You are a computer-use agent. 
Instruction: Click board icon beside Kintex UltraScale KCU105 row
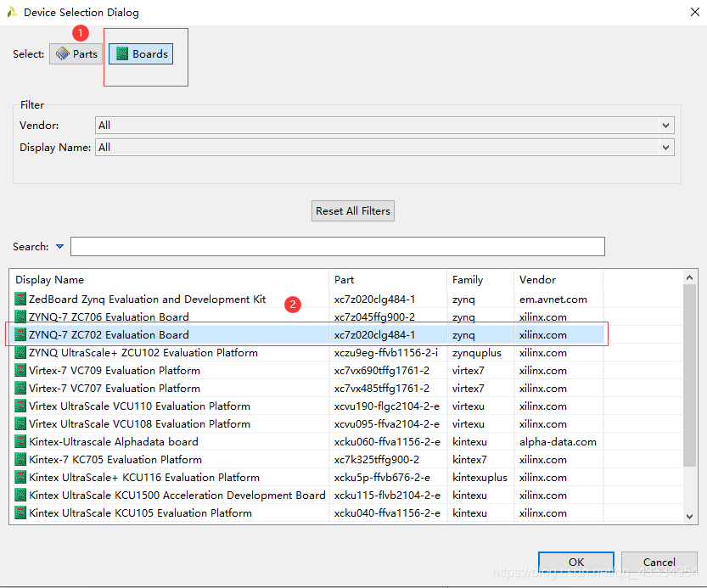20,512
